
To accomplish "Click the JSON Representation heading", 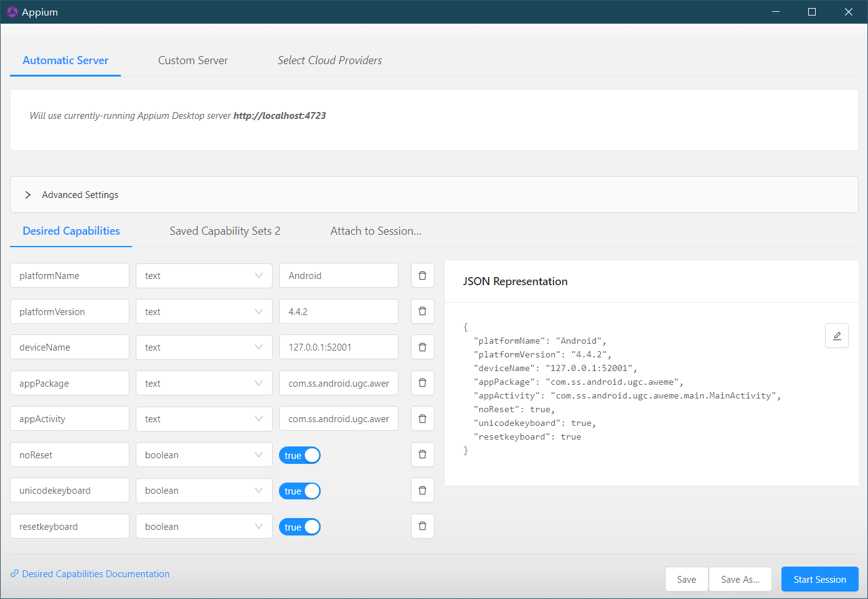I will [515, 281].
